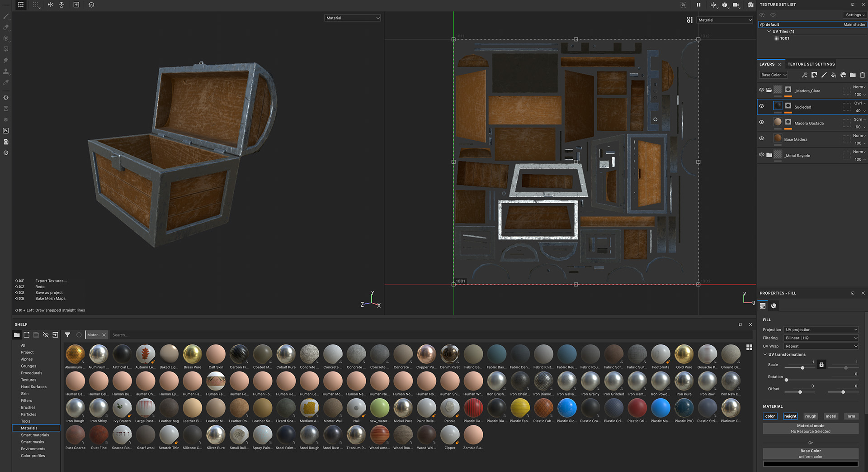This screenshot has width=868, height=472.
Task: Click the reset transform icon in top toolbar
Action: pos(91,5)
